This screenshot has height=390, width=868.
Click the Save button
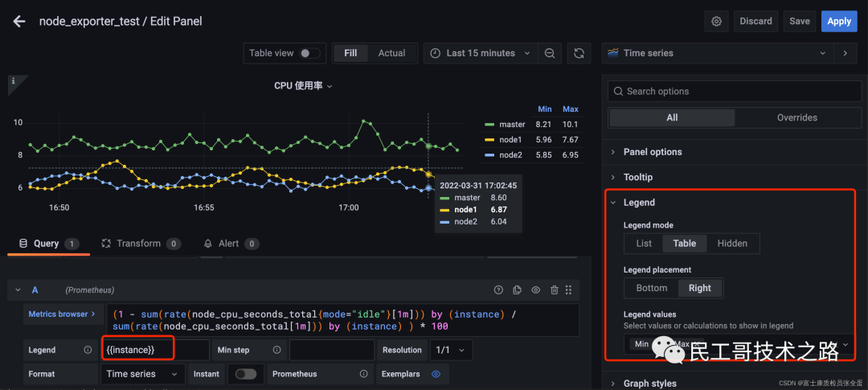(x=800, y=21)
